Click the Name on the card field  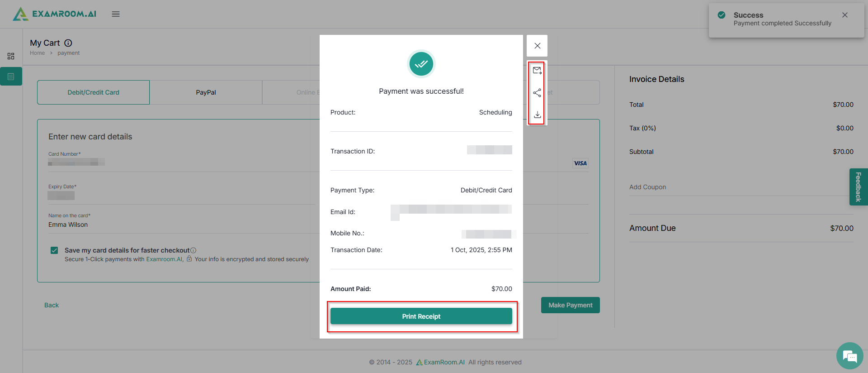(x=181, y=225)
